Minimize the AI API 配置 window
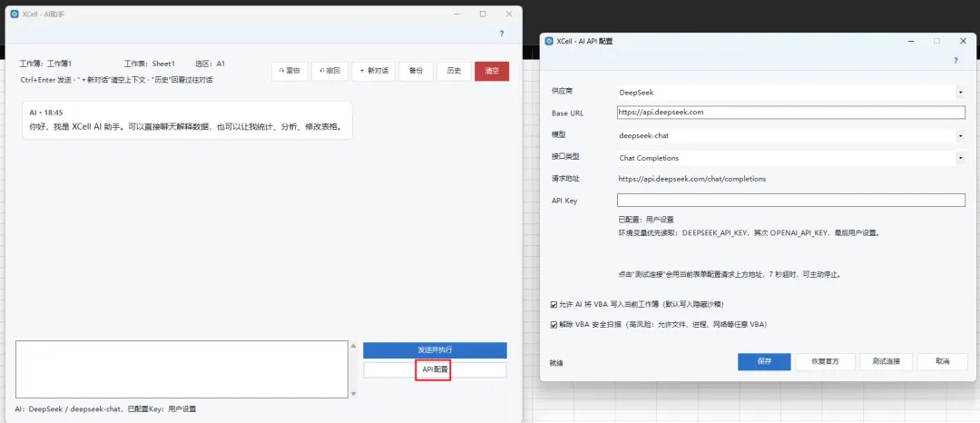This screenshot has width=980, height=423. click(x=910, y=41)
